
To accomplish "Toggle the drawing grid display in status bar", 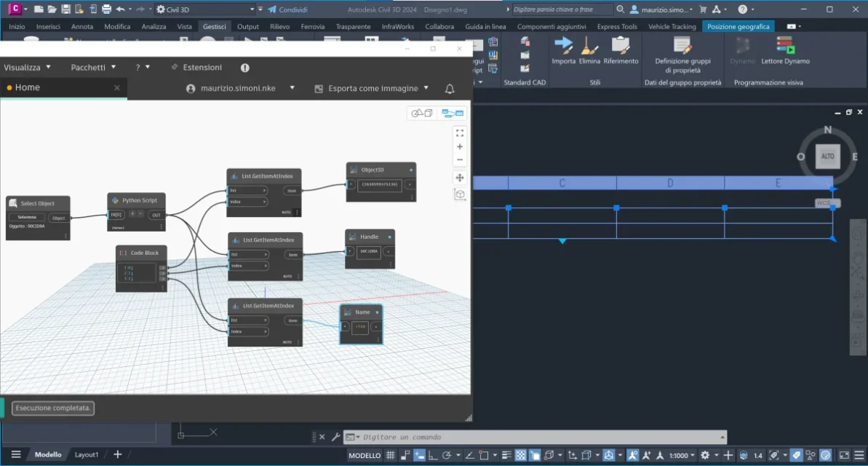I will pyautogui.click(x=390, y=455).
